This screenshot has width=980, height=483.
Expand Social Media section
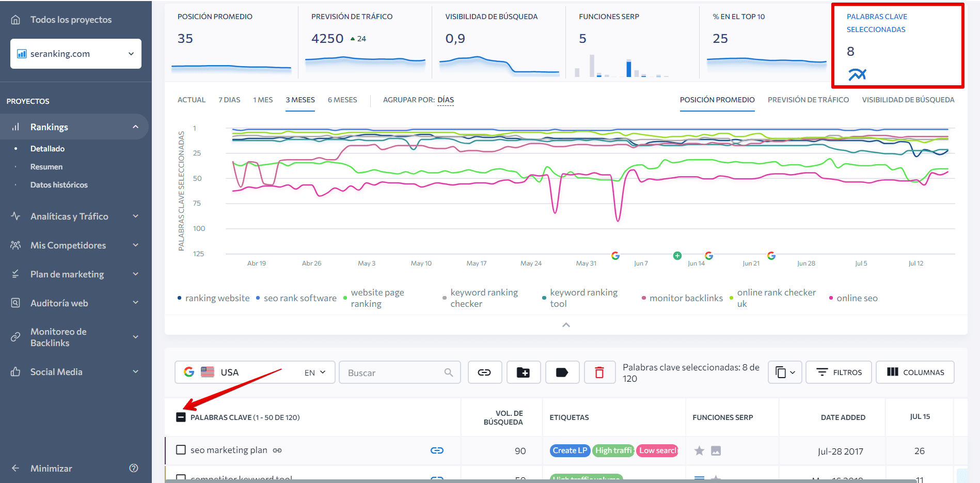tap(135, 372)
